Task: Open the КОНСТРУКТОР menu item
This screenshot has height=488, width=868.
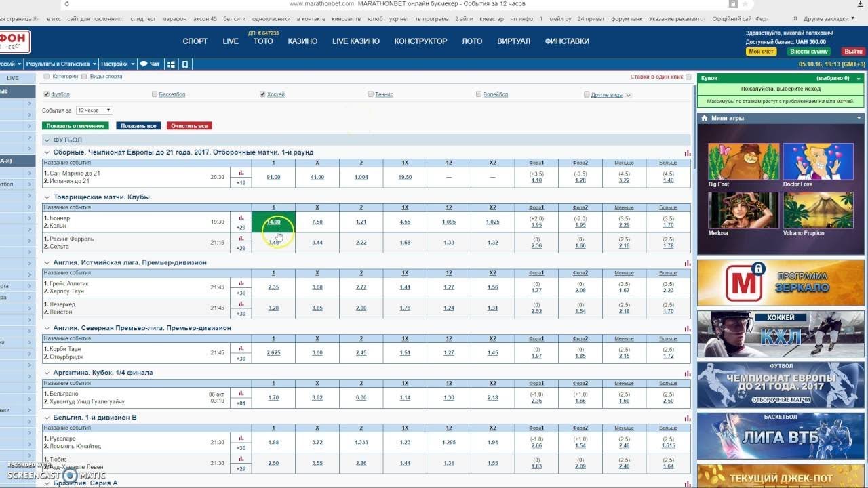Action: pyautogui.click(x=421, y=41)
